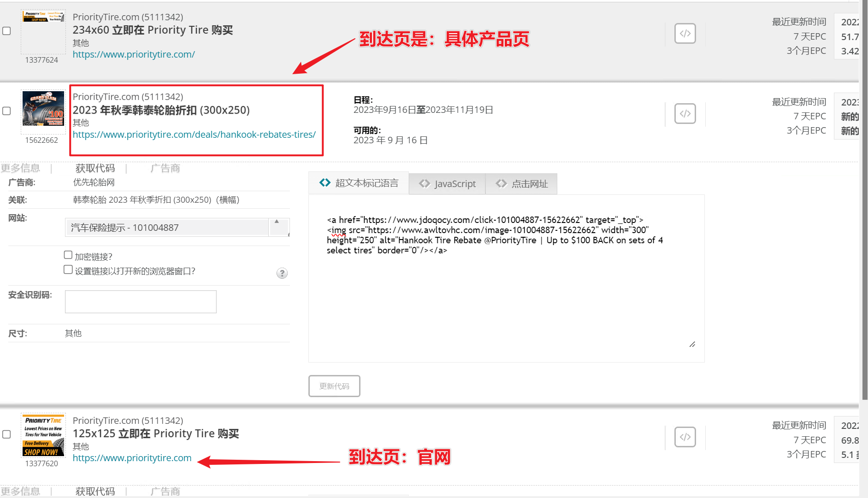Enable 设置链接以打开新的浏览器窗口 checkbox
The width and height of the screenshot is (868, 498).
click(x=68, y=270)
